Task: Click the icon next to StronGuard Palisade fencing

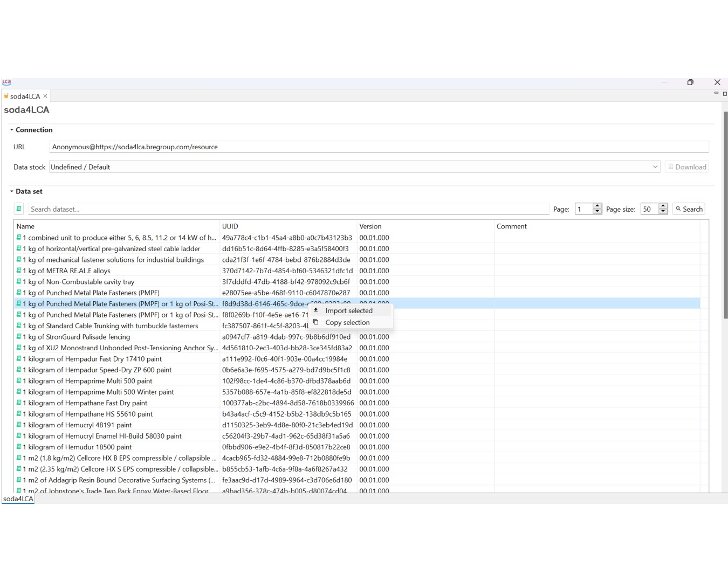Action: [x=19, y=337]
